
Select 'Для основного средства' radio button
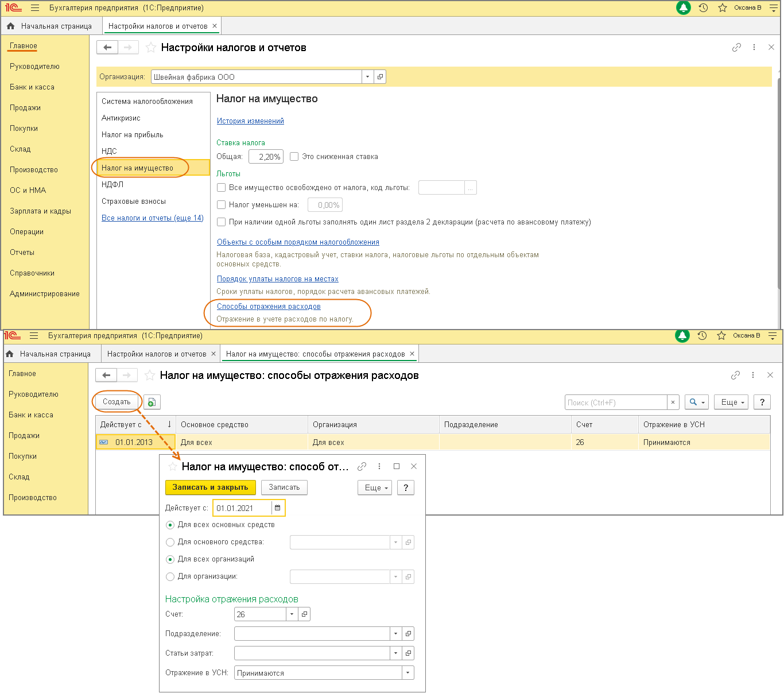(x=170, y=542)
